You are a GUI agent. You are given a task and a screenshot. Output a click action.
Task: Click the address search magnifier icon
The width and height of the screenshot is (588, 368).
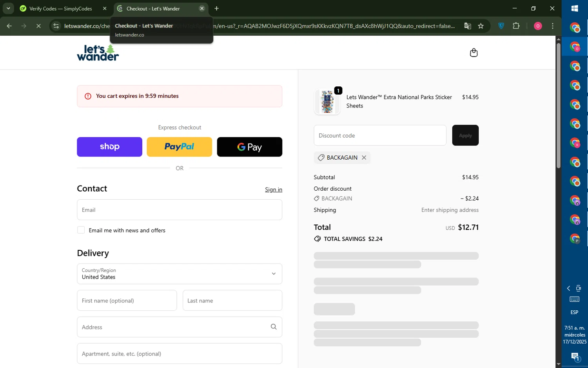pyautogui.click(x=274, y=327)
